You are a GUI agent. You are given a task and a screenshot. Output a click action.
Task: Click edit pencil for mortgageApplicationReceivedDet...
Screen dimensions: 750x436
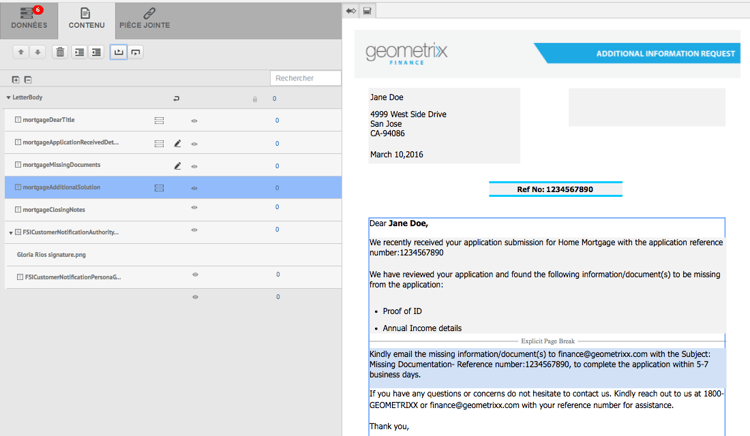(x=177, y=143)
